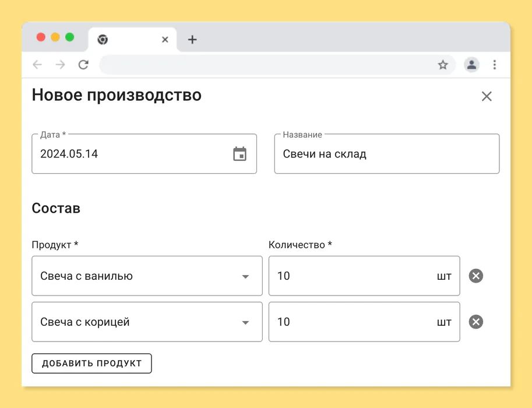Viewport: 532px width, 408px height.
Task: Bookmark page with star icon
Action: (443, 65)
